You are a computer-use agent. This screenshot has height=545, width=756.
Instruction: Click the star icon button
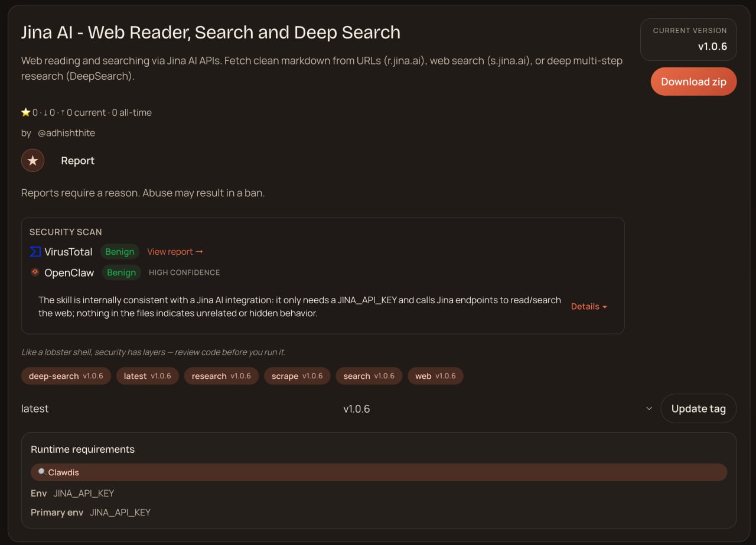click(x=32, y=161)
